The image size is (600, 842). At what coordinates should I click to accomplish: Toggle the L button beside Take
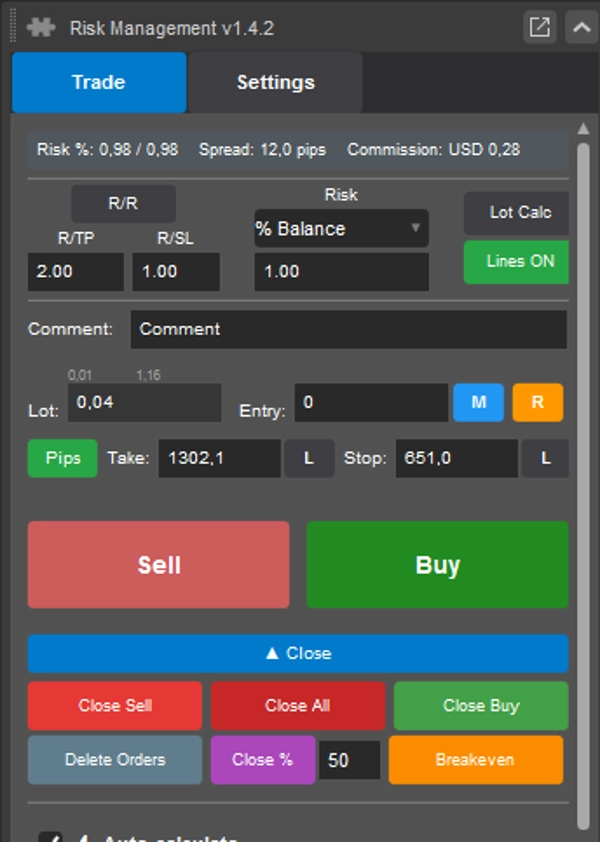pos(309,458)
